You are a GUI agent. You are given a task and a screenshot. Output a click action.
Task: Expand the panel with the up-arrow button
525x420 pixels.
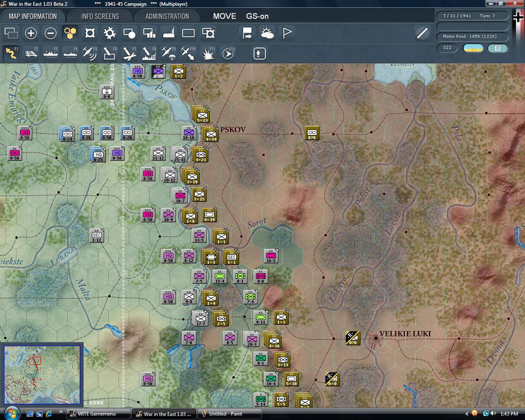tap(259, 53)
